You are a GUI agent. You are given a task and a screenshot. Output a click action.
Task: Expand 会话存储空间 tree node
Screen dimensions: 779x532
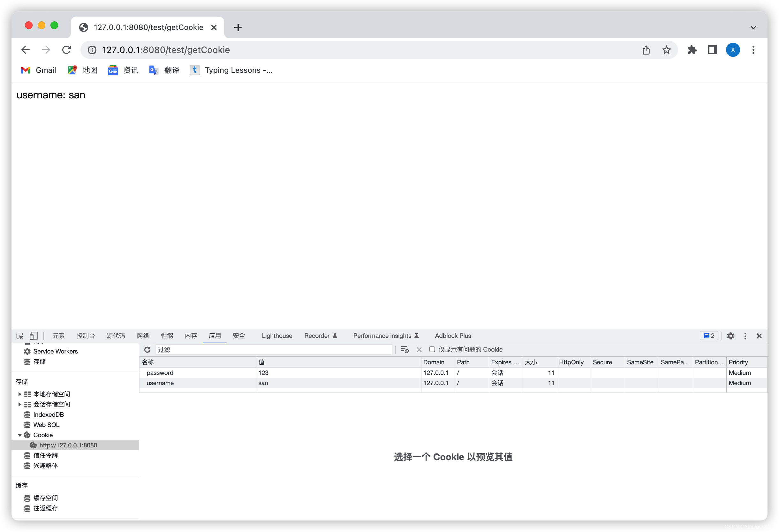20,404
